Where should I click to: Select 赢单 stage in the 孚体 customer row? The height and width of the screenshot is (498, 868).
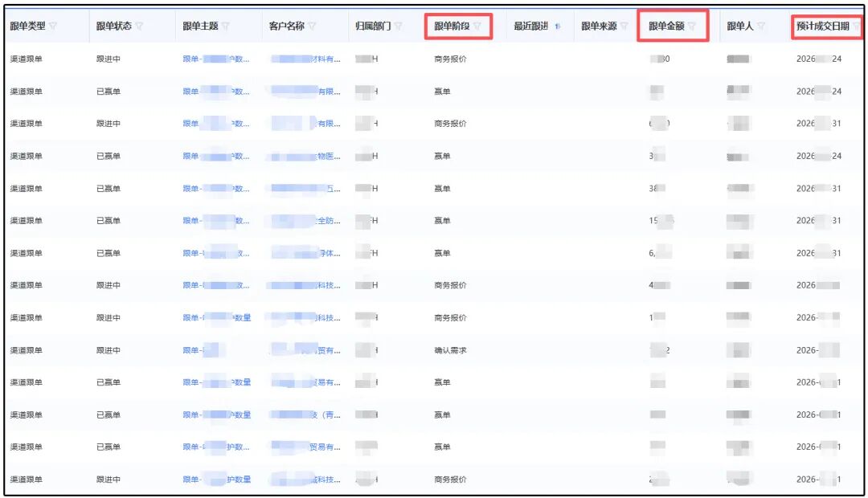[x=442, y=254]
